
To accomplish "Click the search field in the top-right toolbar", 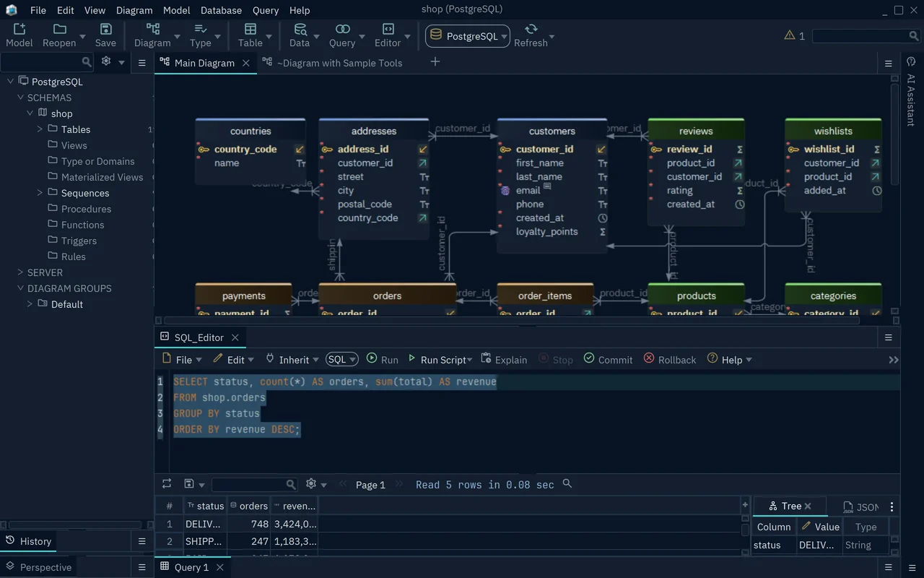I will [x=866, y=36].
